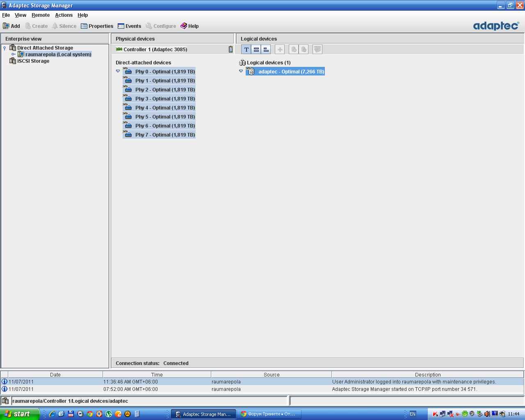The height and width of the screenshot is (420, 525).
Task: Select the Adaptec Storage Manager started event row
Action: click(262, 389)
